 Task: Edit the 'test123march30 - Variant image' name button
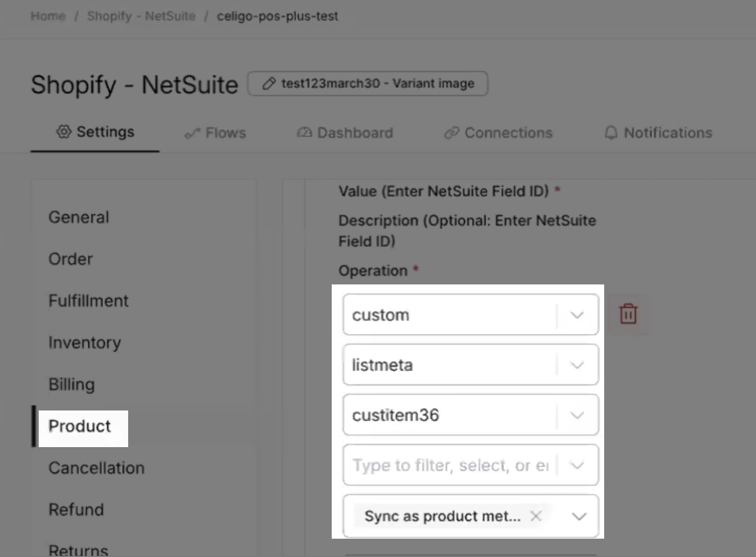pyautogui.click(x=368, y=83)
